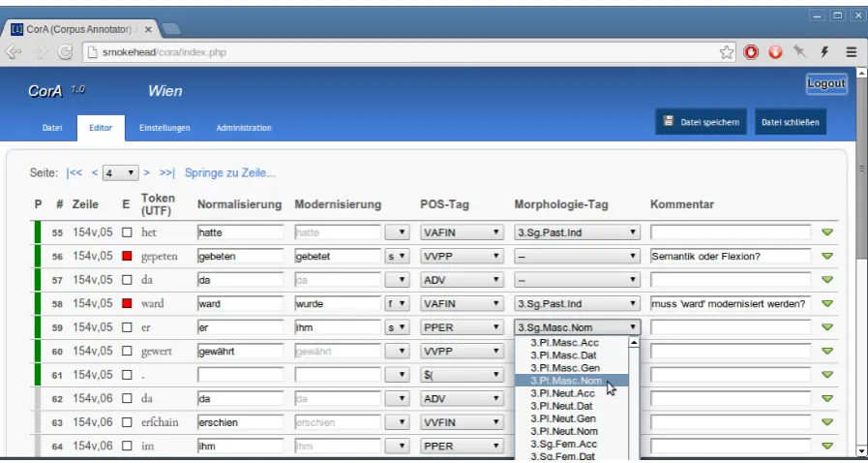The height and width of the screenshot is (463, 868).
Task: Go back with the browser back arrow
Action: (x=14, y=52)
